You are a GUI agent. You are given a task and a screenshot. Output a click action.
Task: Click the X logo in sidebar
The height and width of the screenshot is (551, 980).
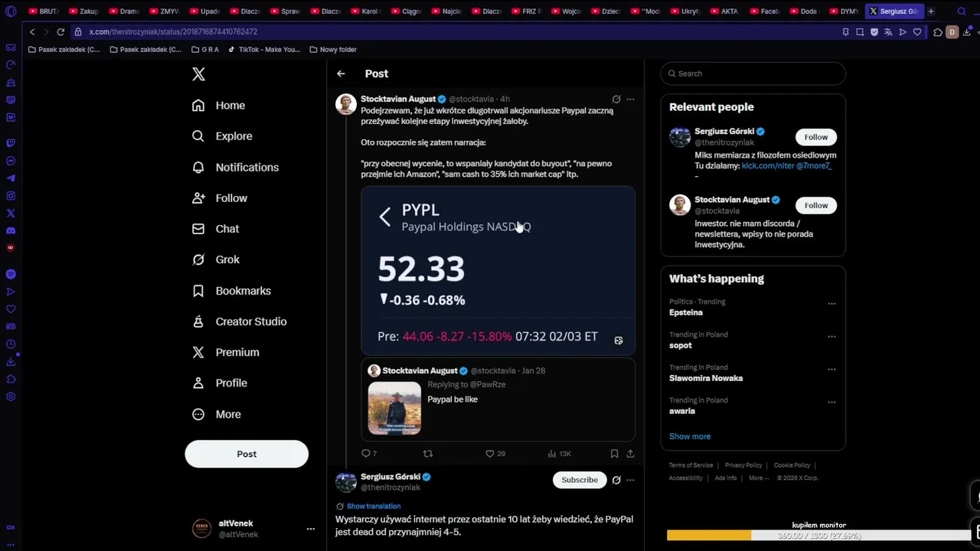coord(198,74)
